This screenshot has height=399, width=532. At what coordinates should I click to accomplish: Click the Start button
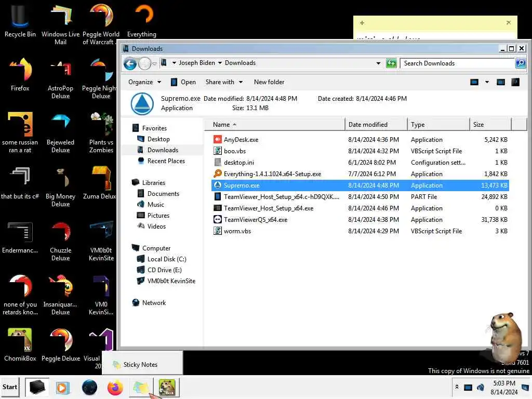pyautogui.click(x=10, y=387)
